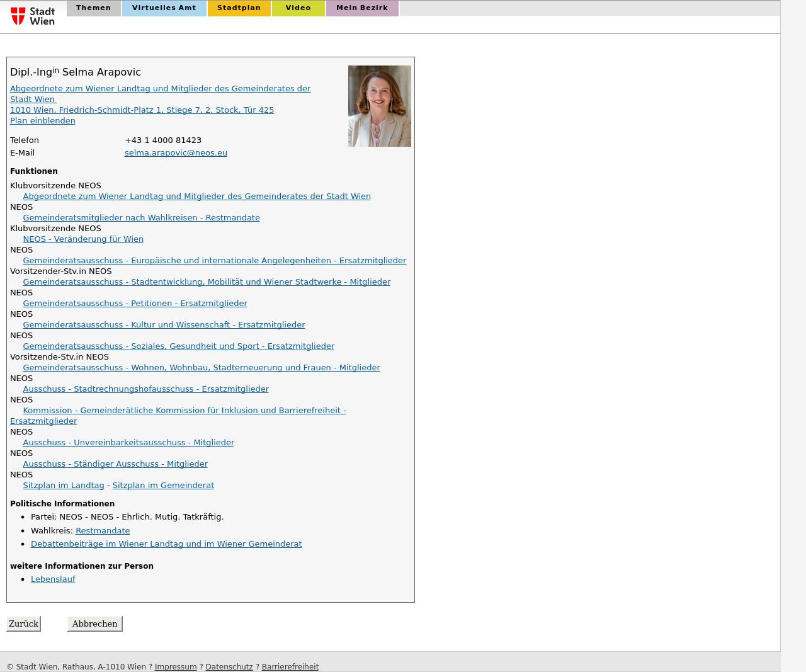
Task: Switch to Virtuelles Amt tab
Action: coord(164,8)
